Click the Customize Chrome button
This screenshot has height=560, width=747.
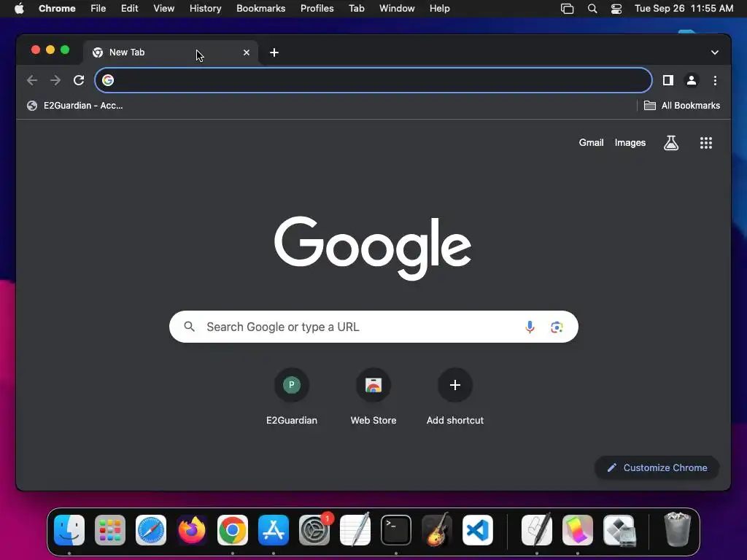point(657,467)
